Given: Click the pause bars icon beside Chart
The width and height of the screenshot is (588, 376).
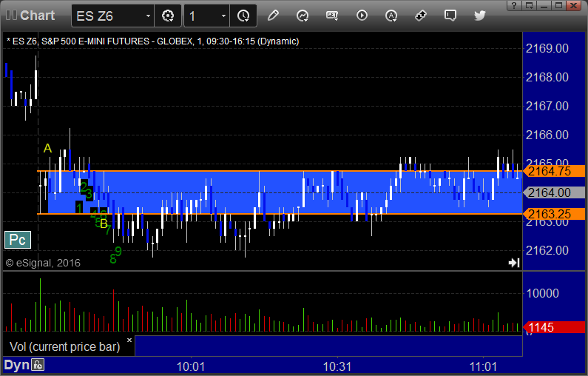Looking at the screenshot, I should click(x=11, y=16).
